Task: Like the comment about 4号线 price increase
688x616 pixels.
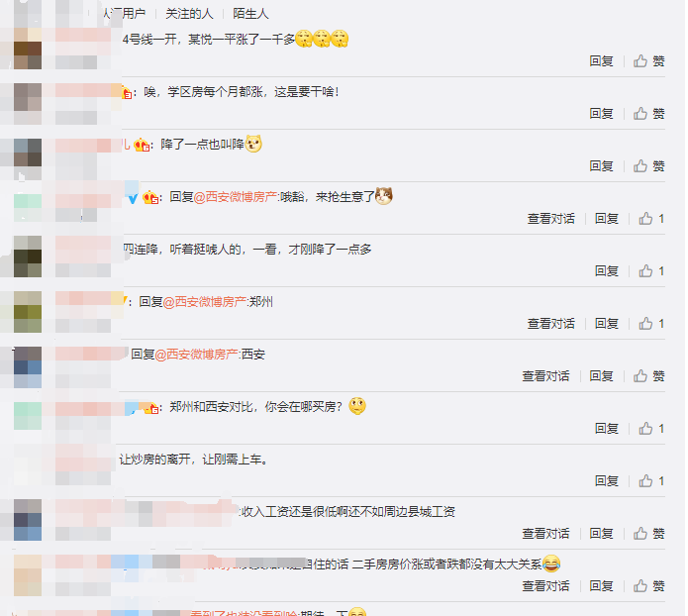Action: click(x=648, y=61)
